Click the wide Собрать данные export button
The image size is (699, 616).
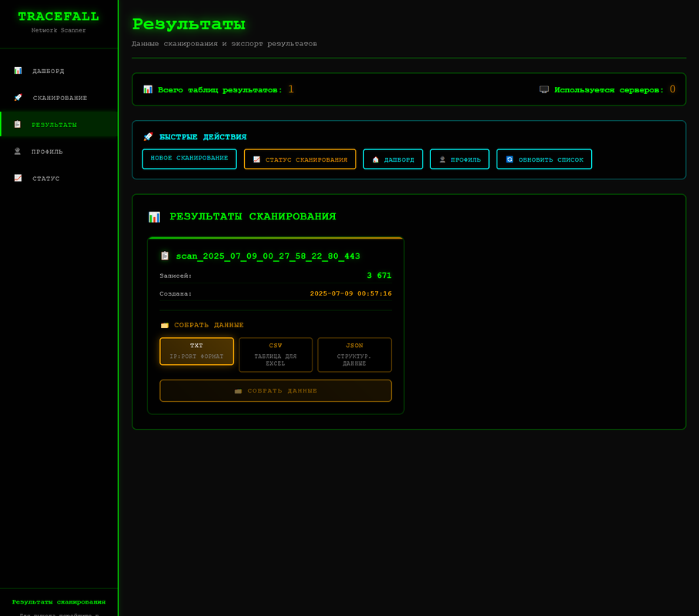[276, 390]
